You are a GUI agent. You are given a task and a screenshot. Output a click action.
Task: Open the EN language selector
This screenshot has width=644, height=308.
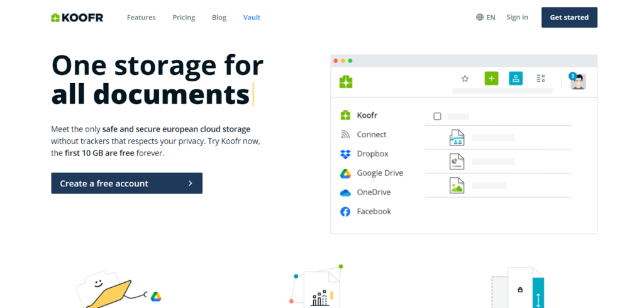[486, 17]
